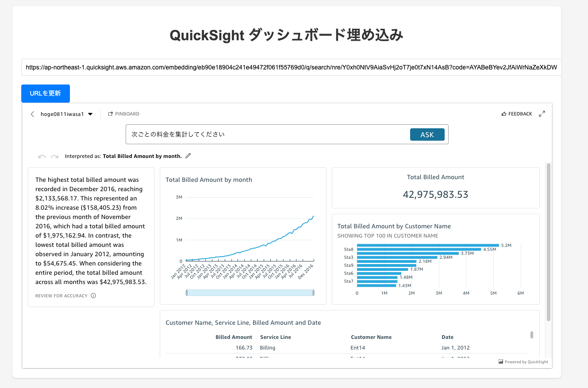
Task: Click the URLを更新 button
Action: (46, 93)
